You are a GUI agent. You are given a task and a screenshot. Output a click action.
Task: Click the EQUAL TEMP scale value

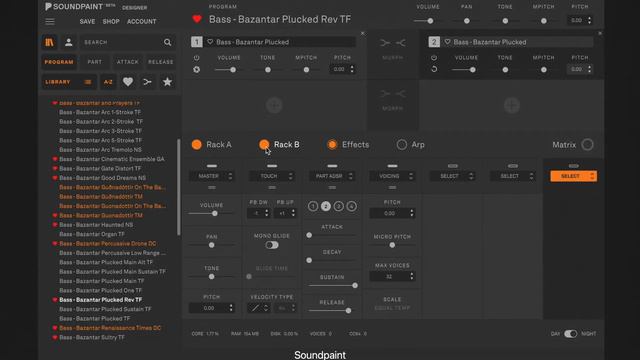point(392,308)
